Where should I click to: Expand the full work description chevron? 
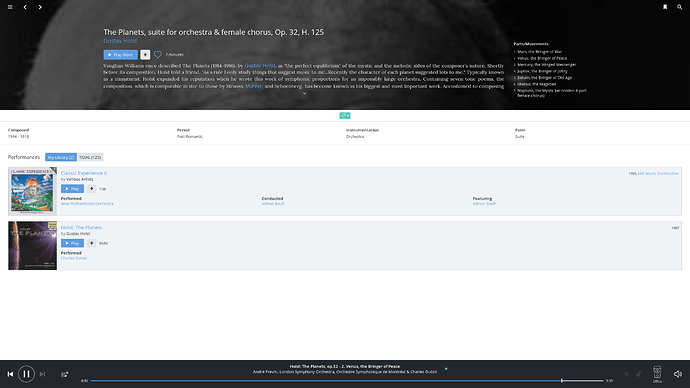(304, 93)
